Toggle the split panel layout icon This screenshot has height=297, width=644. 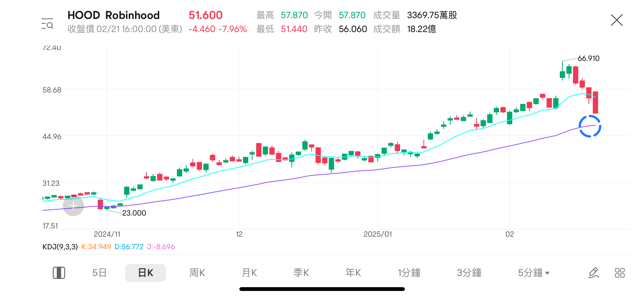(x=59, y=273)
